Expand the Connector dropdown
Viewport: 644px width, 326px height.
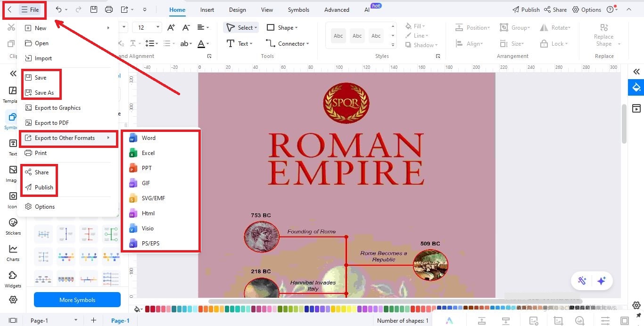pyautogui.click(x=308, y=44)
